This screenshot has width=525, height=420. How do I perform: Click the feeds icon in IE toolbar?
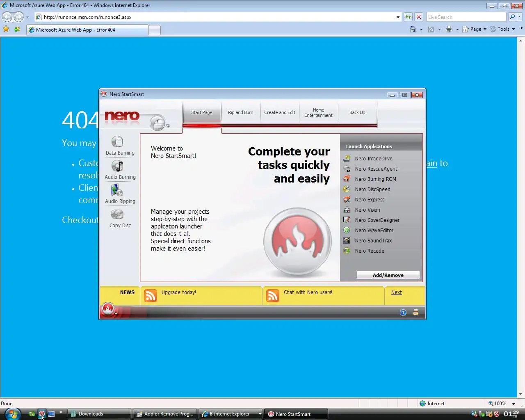(431, 29)
